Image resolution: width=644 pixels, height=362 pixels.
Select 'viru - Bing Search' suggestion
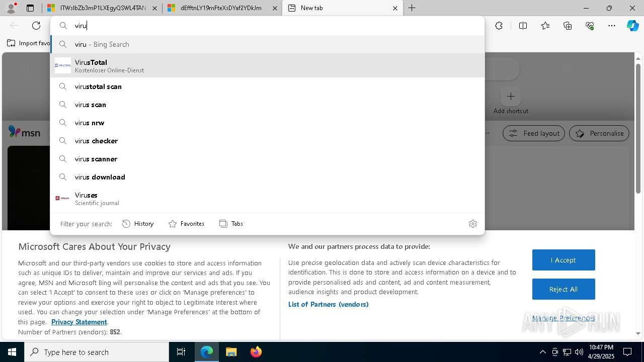tap(267, 44)
